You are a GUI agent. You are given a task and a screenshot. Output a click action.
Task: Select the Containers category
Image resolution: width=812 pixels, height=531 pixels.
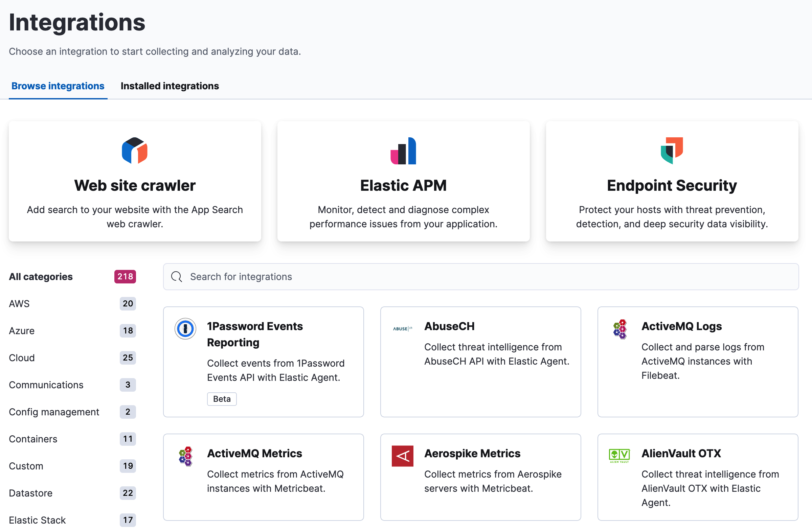32,439
